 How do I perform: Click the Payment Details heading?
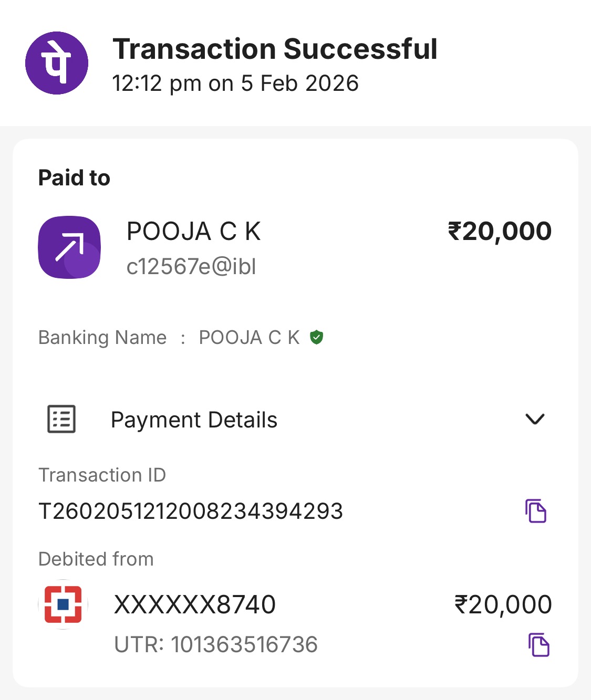pos(194,420)
